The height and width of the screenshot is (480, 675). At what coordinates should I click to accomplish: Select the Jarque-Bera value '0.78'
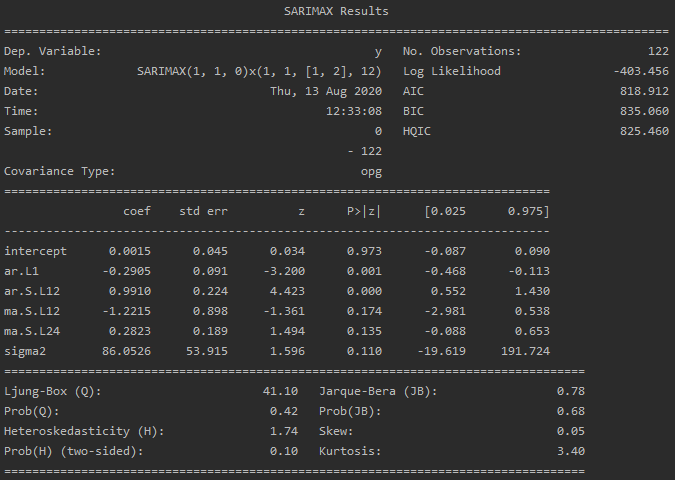[571, 391]
